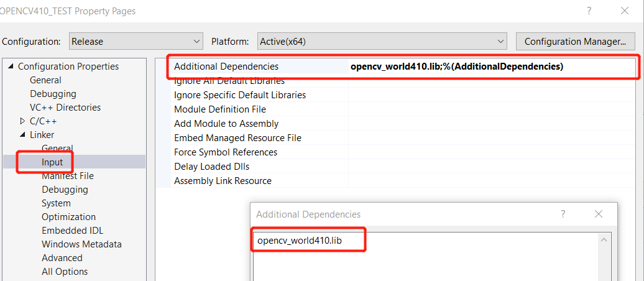
Task: Click the Module Definition File property
Action: click(219, 109)
